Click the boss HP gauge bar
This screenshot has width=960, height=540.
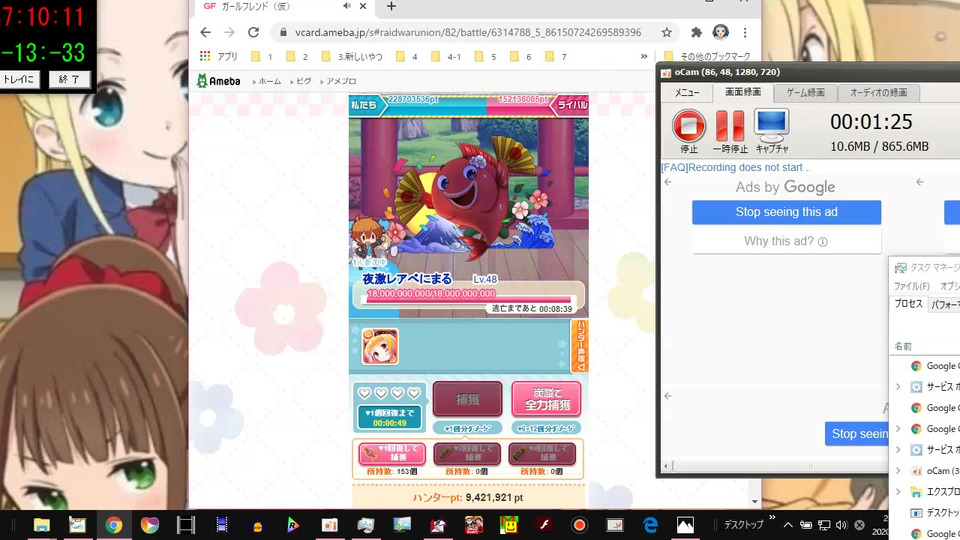point(468,297)
